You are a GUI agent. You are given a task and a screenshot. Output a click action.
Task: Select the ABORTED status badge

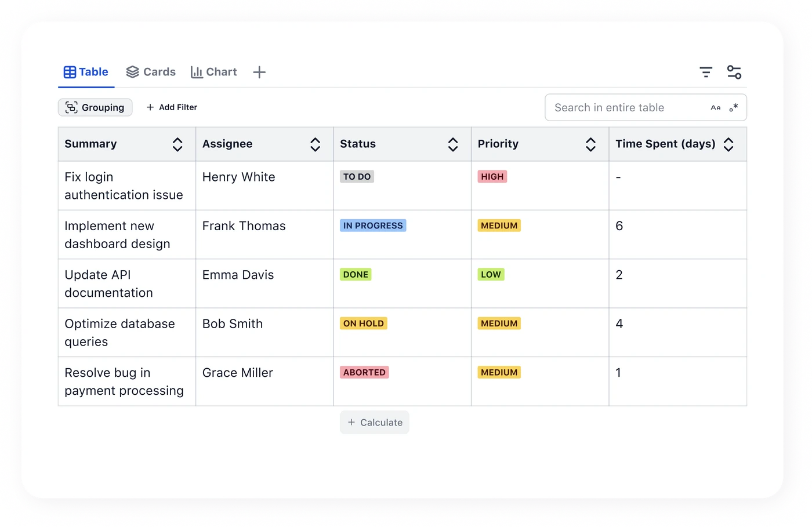pyautogui.click(x=364, y=372)
